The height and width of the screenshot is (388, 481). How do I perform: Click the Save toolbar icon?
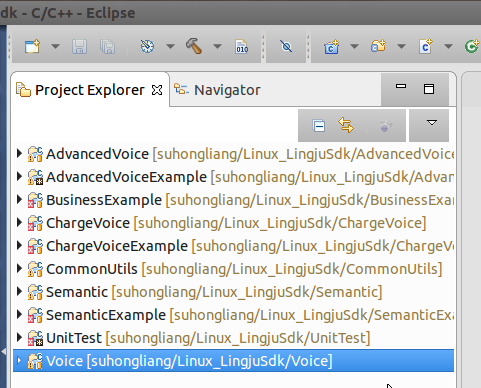click(79, 46)
